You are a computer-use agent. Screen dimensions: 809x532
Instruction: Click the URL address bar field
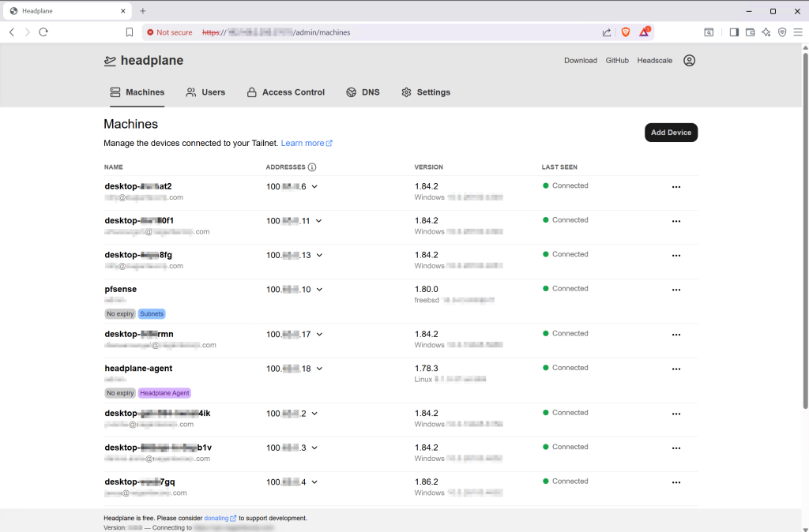397,32
